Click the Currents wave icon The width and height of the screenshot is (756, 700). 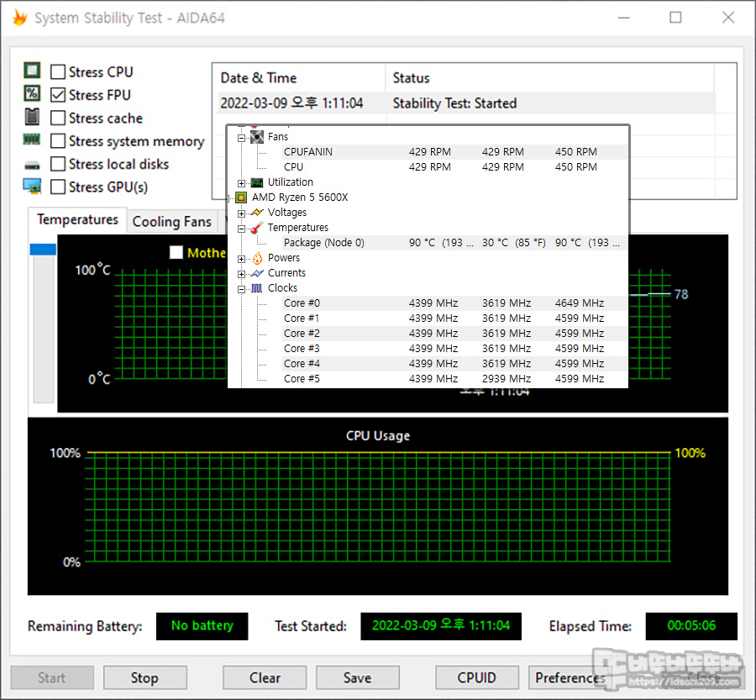[257, 274]
